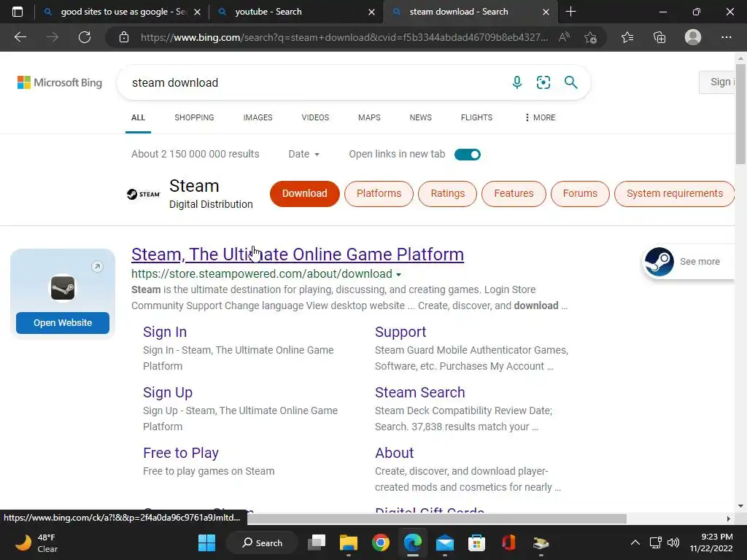Click the orange Download pill button
The height and width of the screenshot is (560, 747).
click(x=304, y=194)
